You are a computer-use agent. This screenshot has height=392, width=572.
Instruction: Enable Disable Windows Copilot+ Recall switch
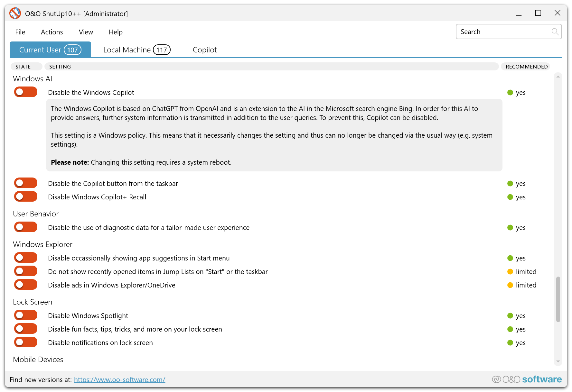(x=26, y=197)
